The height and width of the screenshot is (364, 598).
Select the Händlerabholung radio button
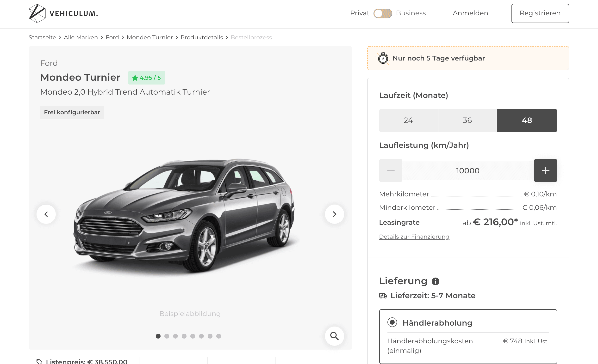(x=392, y=322)
